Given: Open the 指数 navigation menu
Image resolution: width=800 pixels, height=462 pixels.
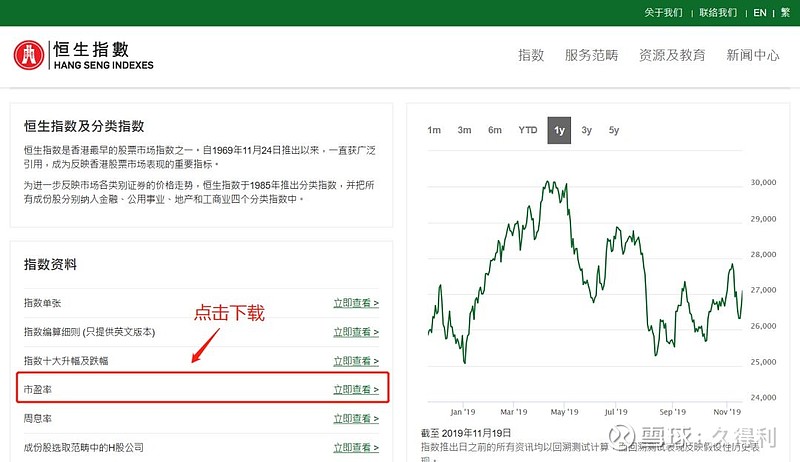Looking at the screenshot, I should 531,55.
